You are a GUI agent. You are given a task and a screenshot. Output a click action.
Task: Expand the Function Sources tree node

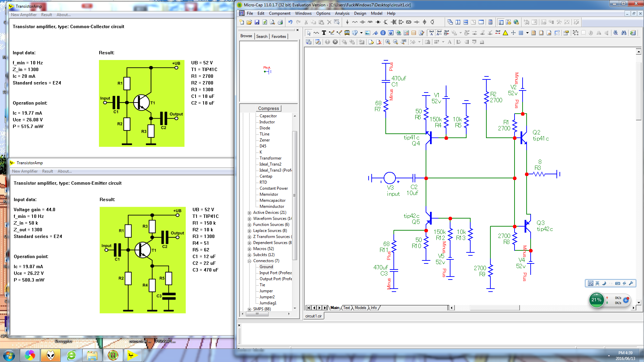(249, 225)
